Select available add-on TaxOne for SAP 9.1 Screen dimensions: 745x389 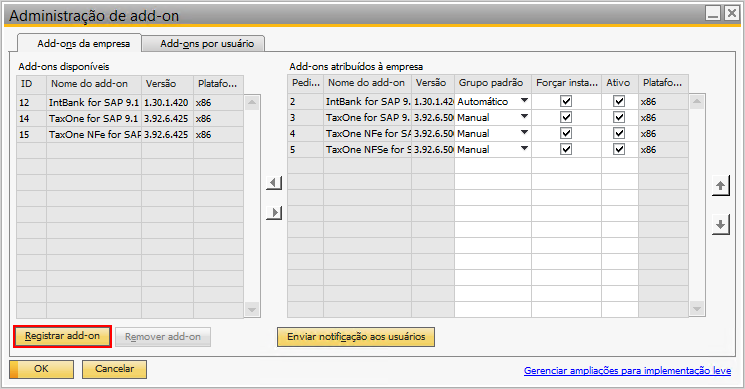[94, 119]
